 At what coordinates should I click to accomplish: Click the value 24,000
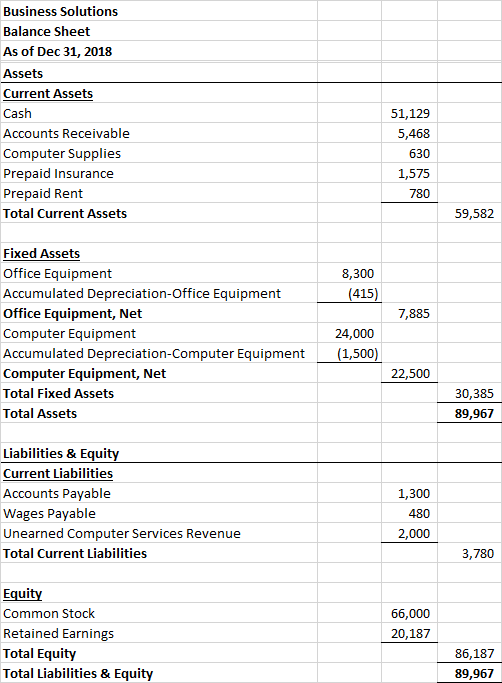coord(354,334)
